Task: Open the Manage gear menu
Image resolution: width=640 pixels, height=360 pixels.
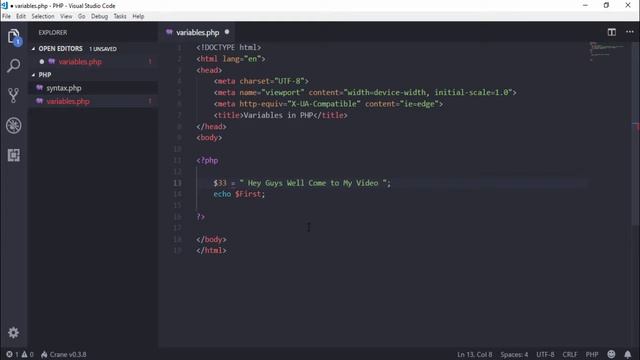Action: pos(13,333)
